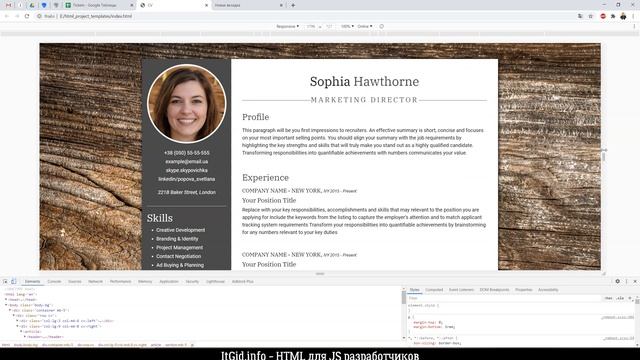Click Sophia's profile photo

(x=187, y=103)
